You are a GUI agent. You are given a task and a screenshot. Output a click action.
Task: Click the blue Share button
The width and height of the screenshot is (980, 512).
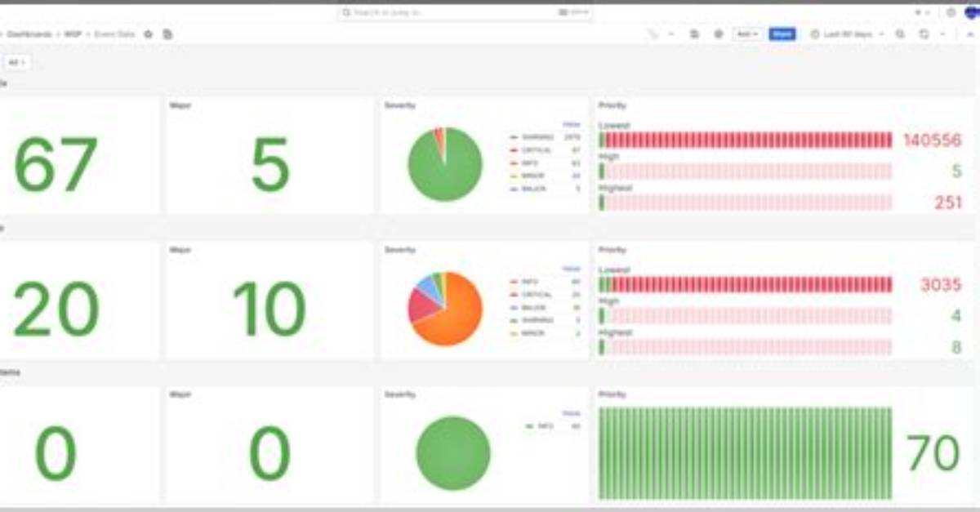(782, 34)
